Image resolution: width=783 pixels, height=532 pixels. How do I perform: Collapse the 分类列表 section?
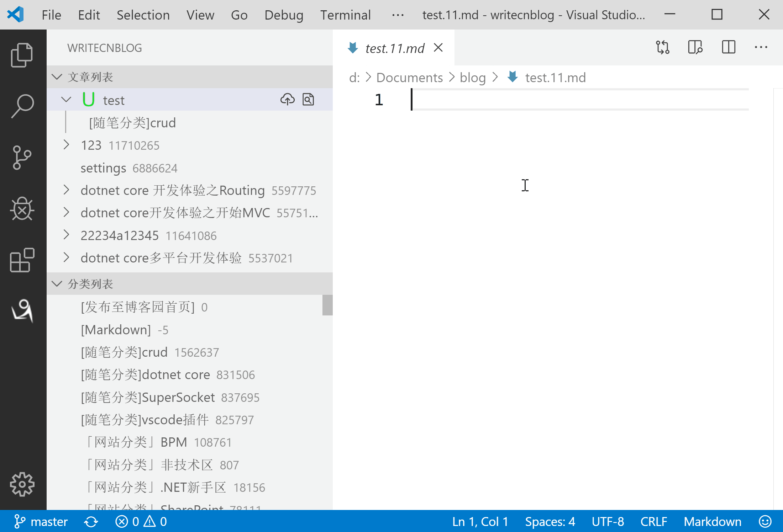57,284
